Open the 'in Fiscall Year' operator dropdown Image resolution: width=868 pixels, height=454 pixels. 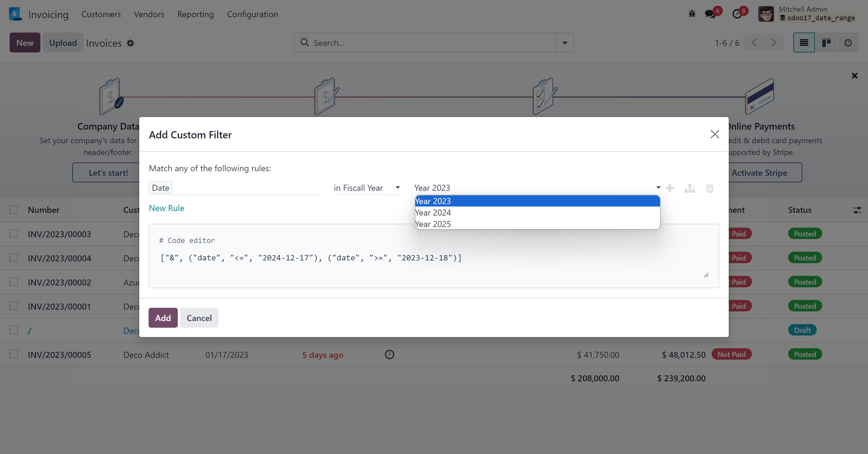coord(366,188)
